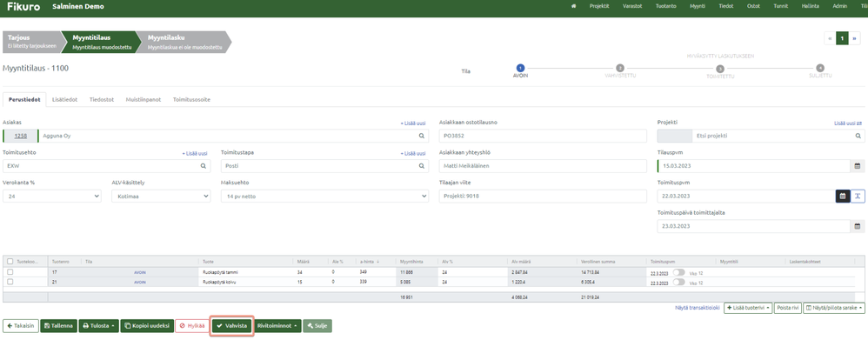
Task: Focus the Asiakkaan ostotilausno input field
Action: [x=543, y=136]
